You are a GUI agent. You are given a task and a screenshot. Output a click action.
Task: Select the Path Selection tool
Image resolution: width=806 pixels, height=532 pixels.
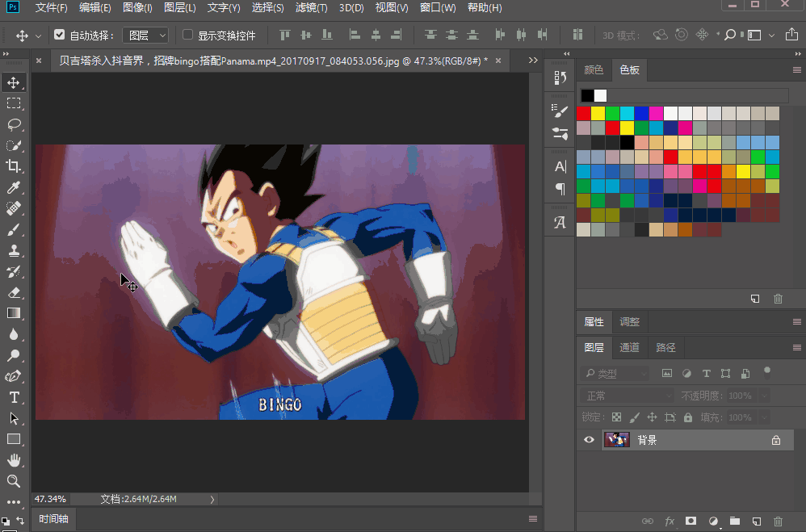pos(14,418)
